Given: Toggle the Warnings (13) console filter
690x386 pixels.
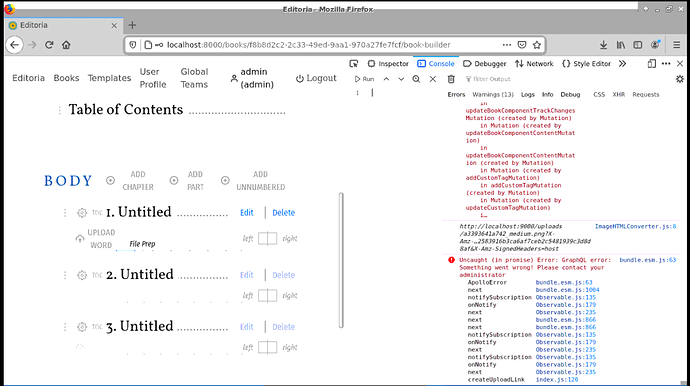Looking at the screenshot, I should point(493,95).
